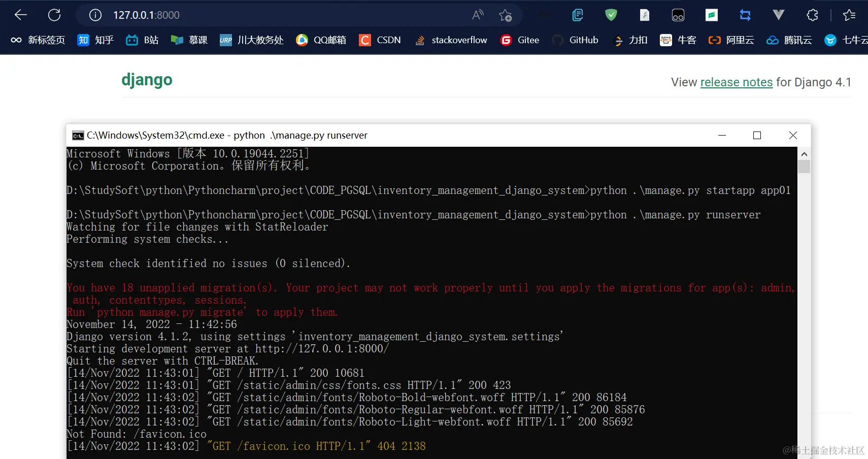
Task: Open the Vue devtools extension icon
Action: pyautogui.click(x=779, y=15)
